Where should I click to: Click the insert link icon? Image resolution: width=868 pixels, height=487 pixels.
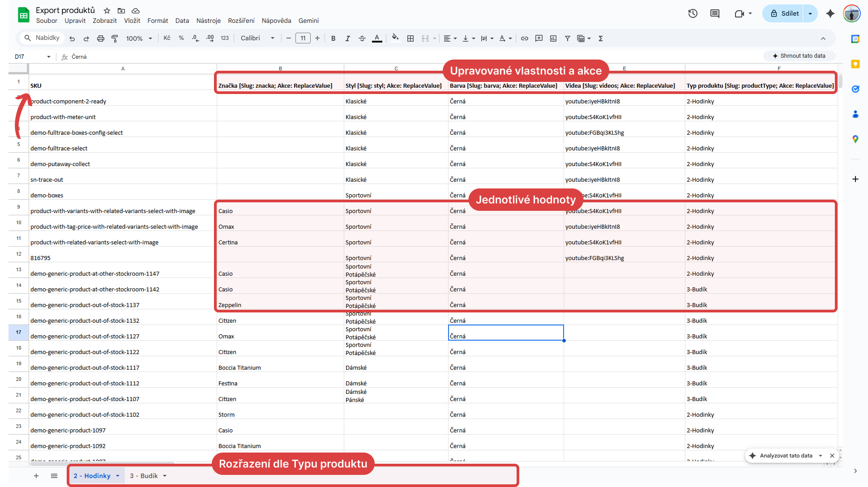coord(525,38)
